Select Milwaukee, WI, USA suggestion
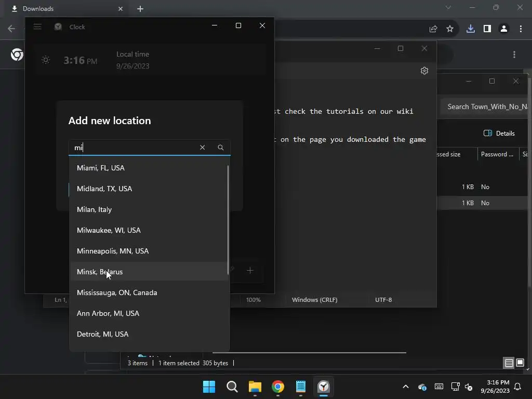The height and width of the screenshot is (399, 532). 149,230
